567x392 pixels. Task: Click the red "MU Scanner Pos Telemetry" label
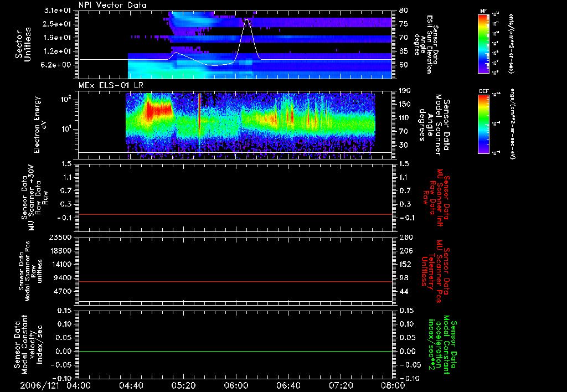(435, 271)
